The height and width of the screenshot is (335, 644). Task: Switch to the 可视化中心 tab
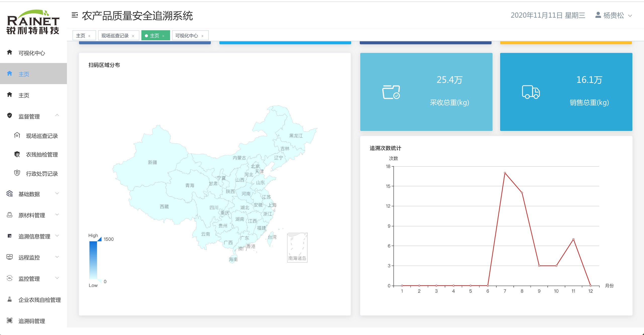(x=190, y=36)
